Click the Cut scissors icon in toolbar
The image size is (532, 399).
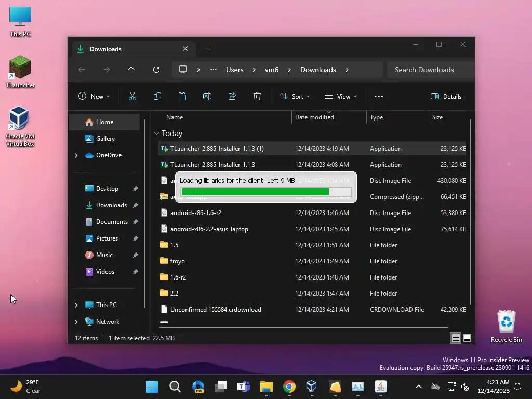coord(132,96)
